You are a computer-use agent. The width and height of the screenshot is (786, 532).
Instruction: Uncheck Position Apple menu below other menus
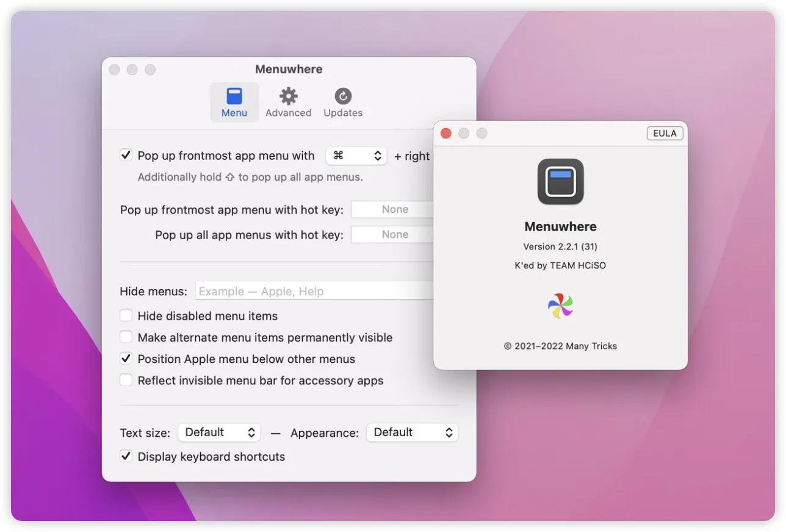(x=126, y=358)
